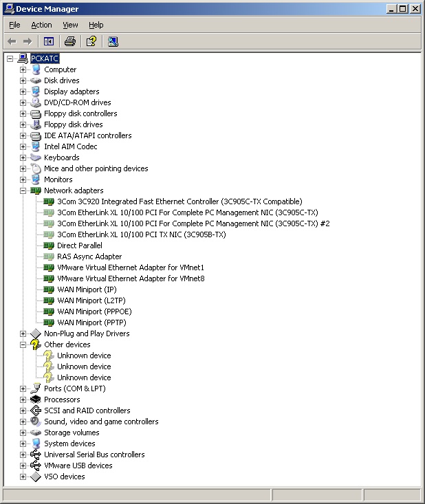Image resolution: width=425 pixels, height=504 pixels.
Task: Click the Storage volumes icon
Action: [36, 432]
